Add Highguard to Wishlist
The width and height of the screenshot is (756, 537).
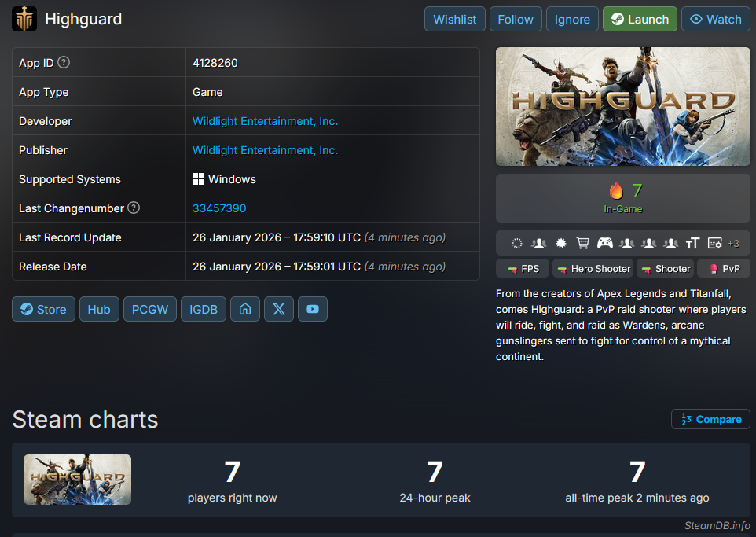tap(455, 19)
